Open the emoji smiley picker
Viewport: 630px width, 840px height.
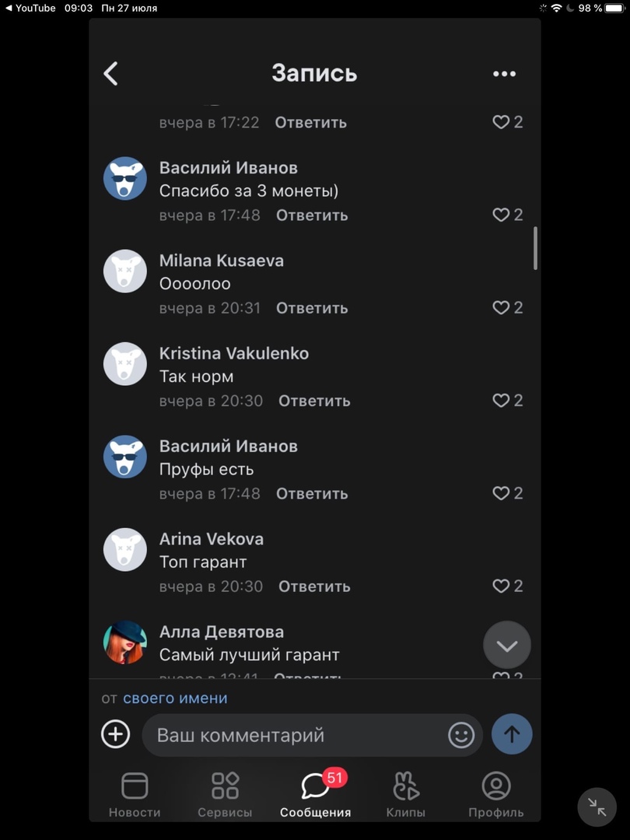click(x=461, y=734)
